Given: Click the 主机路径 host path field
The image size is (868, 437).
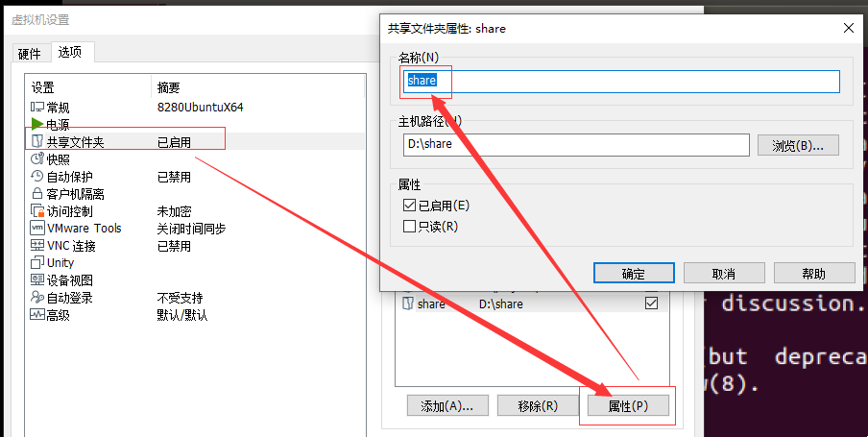Looking at the screenshot, I should pos(576,145).
